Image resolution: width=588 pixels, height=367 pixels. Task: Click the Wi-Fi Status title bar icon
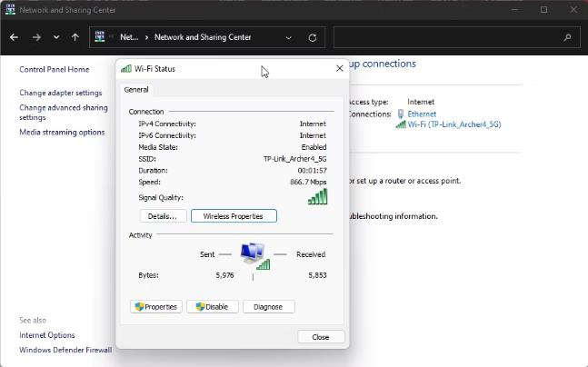pyautogui.click(x=126, y=69)
